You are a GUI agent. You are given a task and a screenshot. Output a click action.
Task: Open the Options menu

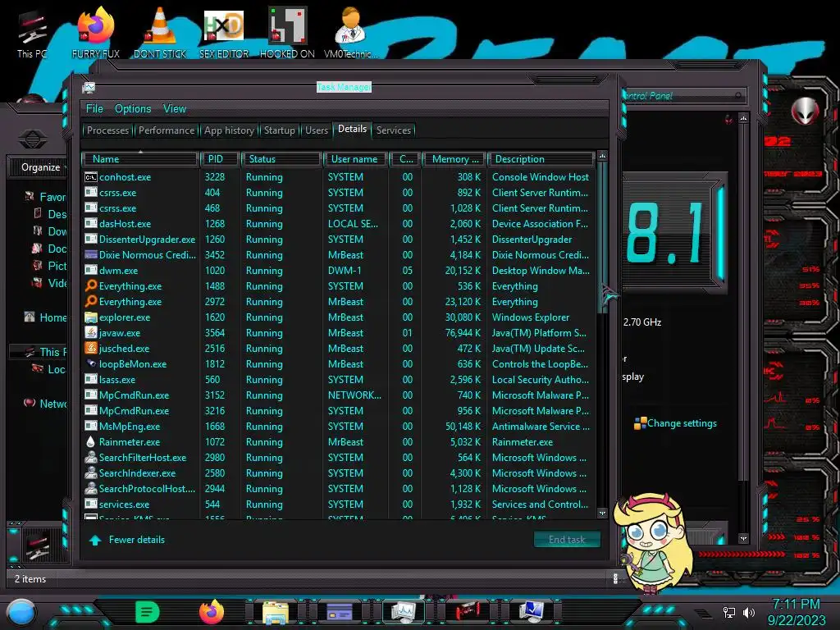click(x=133, y=109)
